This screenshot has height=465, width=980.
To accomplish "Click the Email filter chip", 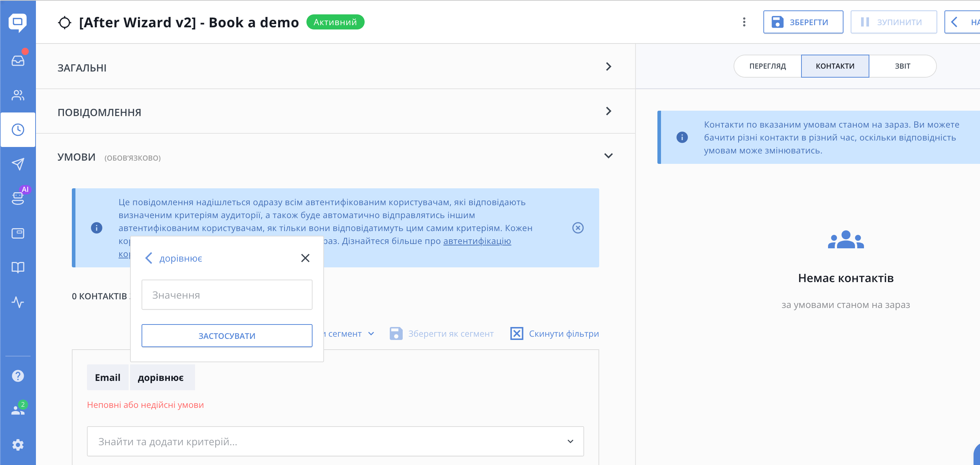I will pyautogui.click(x=108, y=377).
